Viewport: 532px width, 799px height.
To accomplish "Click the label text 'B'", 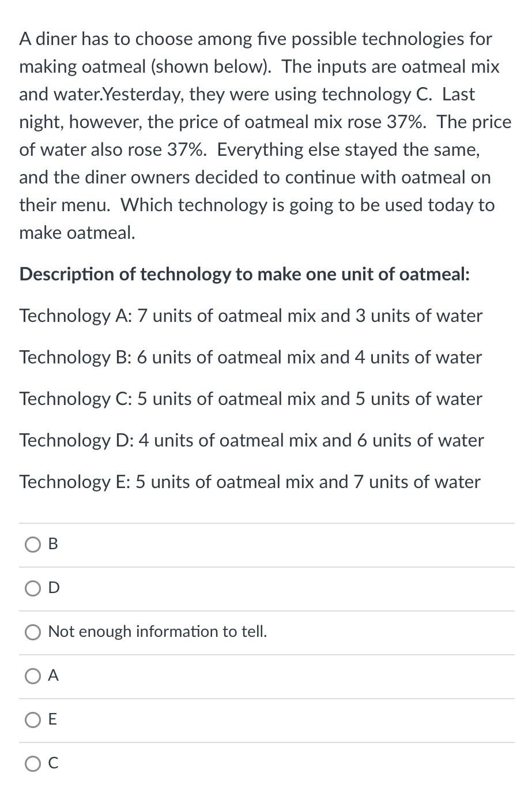I will pos(52,544).
